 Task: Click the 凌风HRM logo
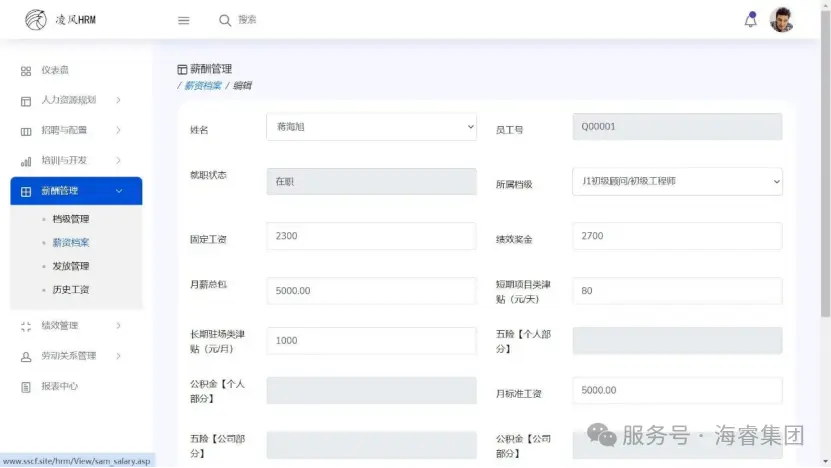[x=60, y=20]
